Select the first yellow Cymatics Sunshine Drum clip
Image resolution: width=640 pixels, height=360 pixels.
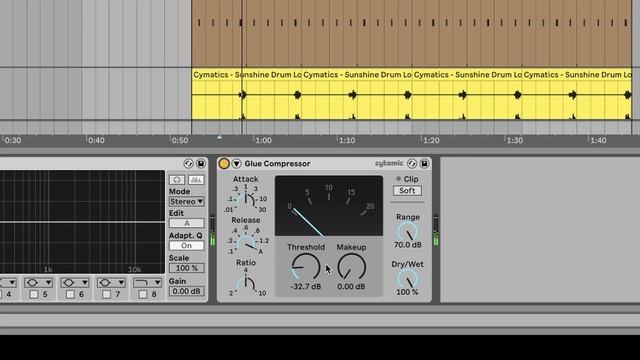(247, 94)
